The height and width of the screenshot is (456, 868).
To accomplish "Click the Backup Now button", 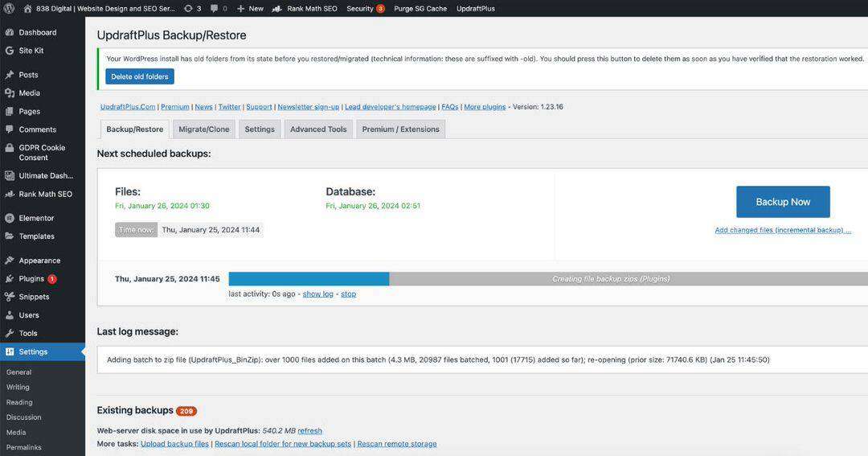I will tap(783, 202).
